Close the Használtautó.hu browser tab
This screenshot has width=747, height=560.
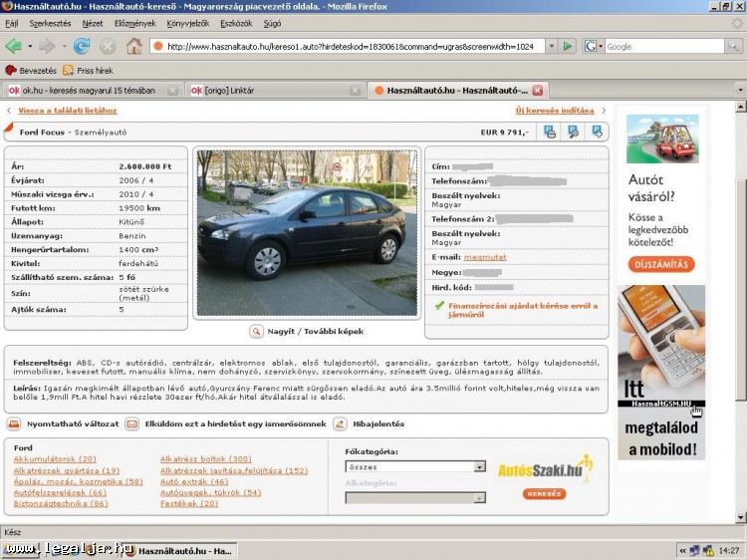coord(538,90)
